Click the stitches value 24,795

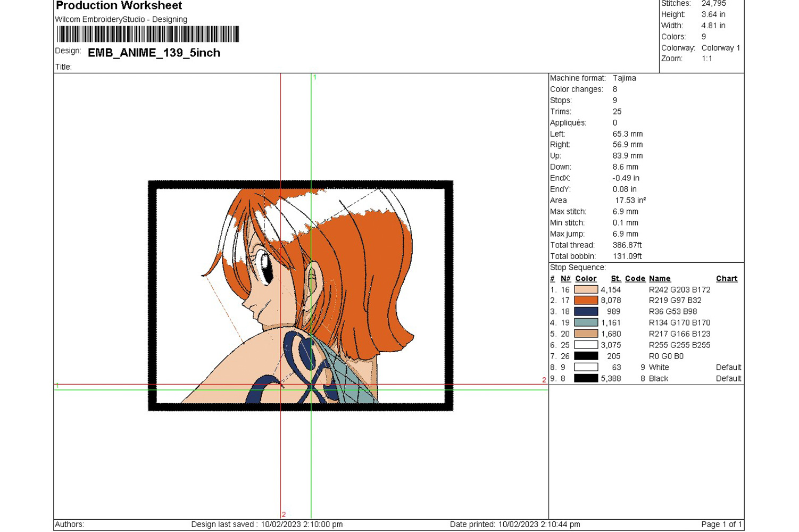click(x=713, y=4)
